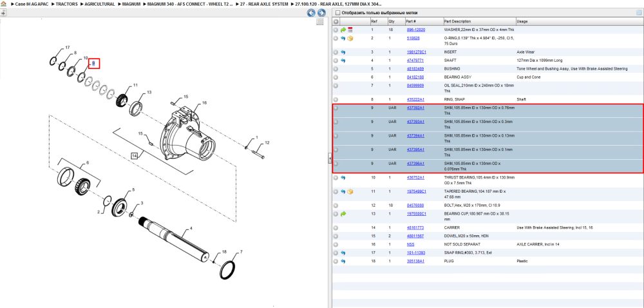Screen dimensions: 644x308
Task: Select callout 12 bolt label in diagram
Action: (267, 143)
